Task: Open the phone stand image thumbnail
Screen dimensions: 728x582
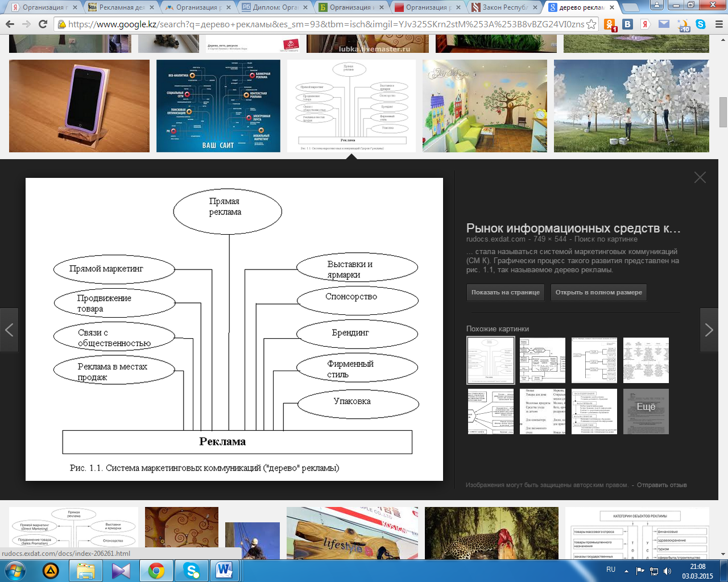Action: (79, 106)
